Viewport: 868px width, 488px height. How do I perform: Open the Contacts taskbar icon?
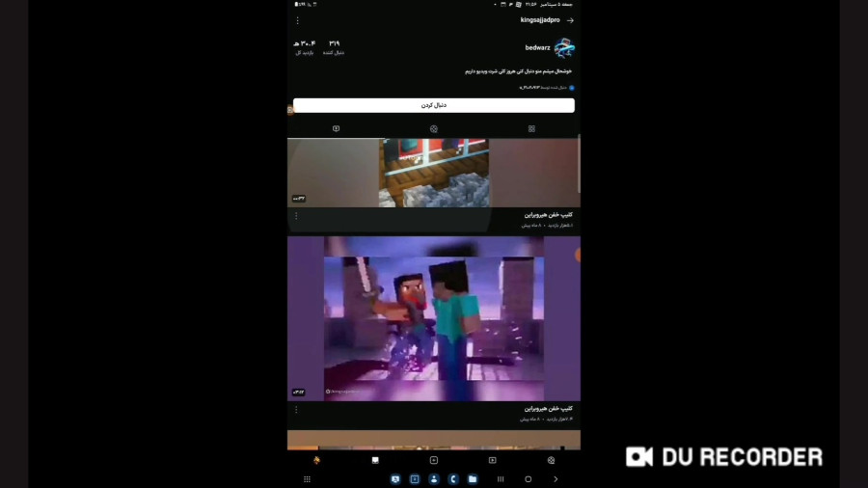[x=434, y=479]
